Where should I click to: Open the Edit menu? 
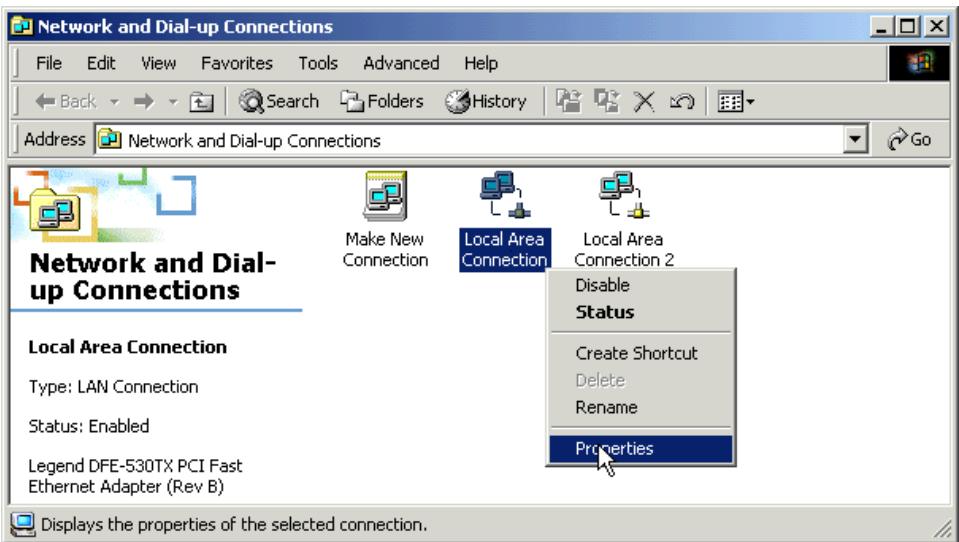coord(101,63)
